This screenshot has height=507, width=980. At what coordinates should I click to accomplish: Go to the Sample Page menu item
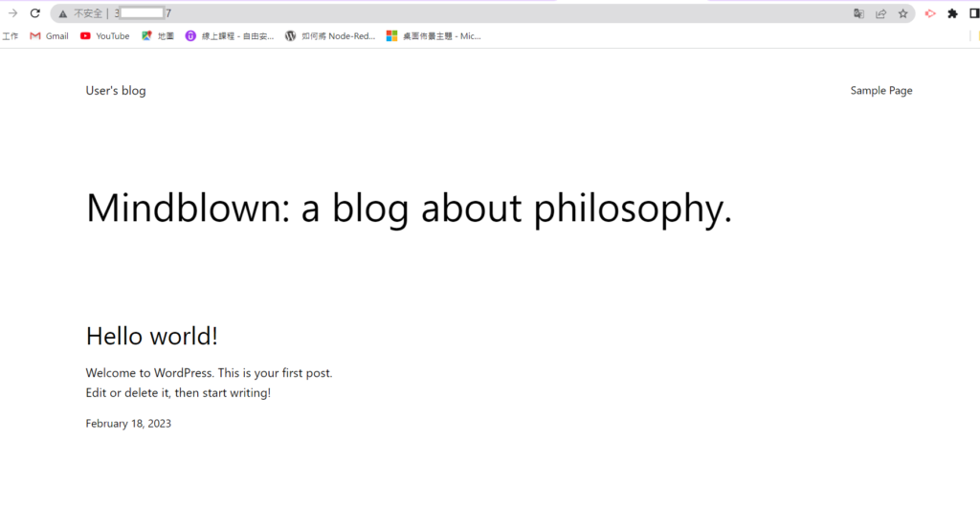[880, 91]
